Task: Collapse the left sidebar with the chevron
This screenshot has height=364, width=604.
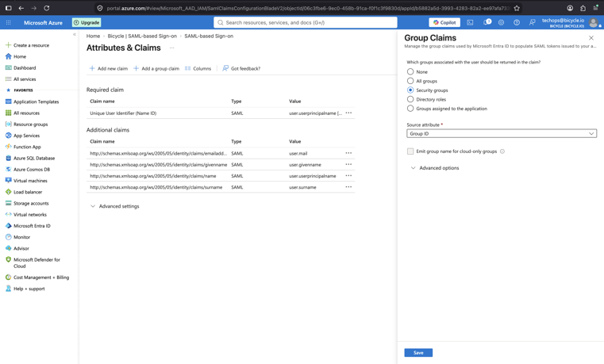Action: click(x=75, y=35)
